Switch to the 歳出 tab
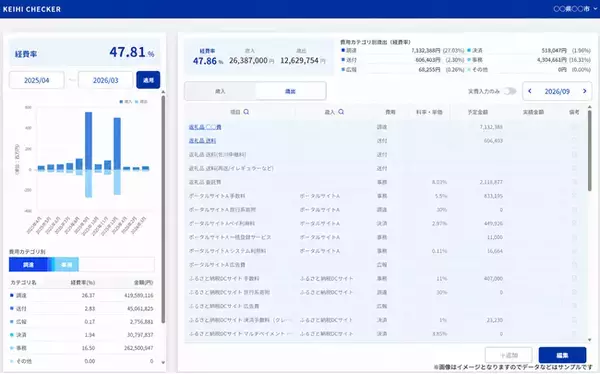Image resolution: width=600 pixels, height=374 pixels. 290,91
